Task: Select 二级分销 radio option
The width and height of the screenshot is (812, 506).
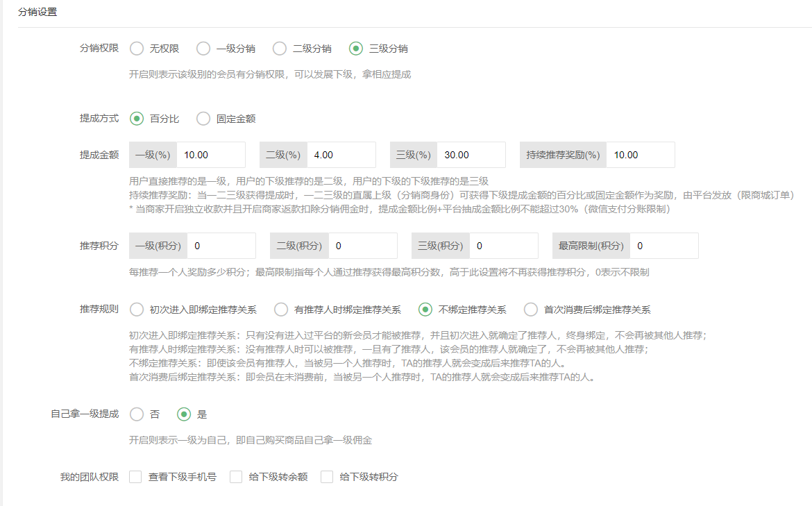Action: click(x=280, y=49)
